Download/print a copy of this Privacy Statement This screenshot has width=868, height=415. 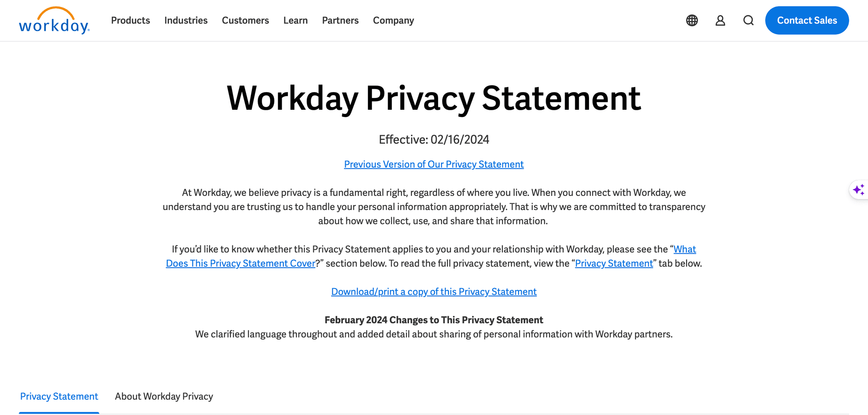click(x=434, y=292)
